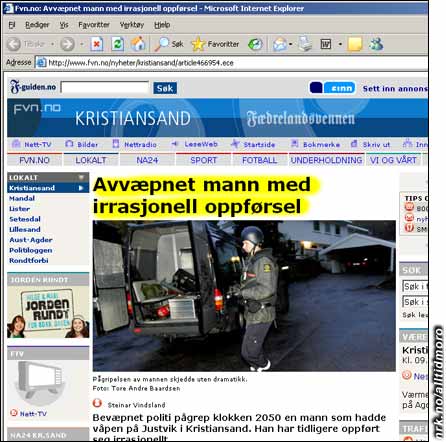446x442 pixels.
Task: Click the yellow note toolbar icon
Action: tap(355, 44)
